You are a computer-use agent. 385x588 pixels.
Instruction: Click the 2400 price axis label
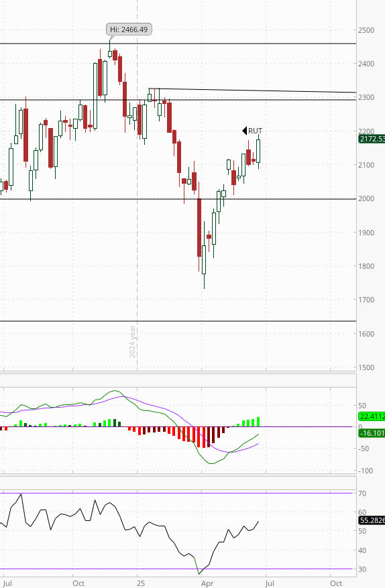tap(366, 64)
